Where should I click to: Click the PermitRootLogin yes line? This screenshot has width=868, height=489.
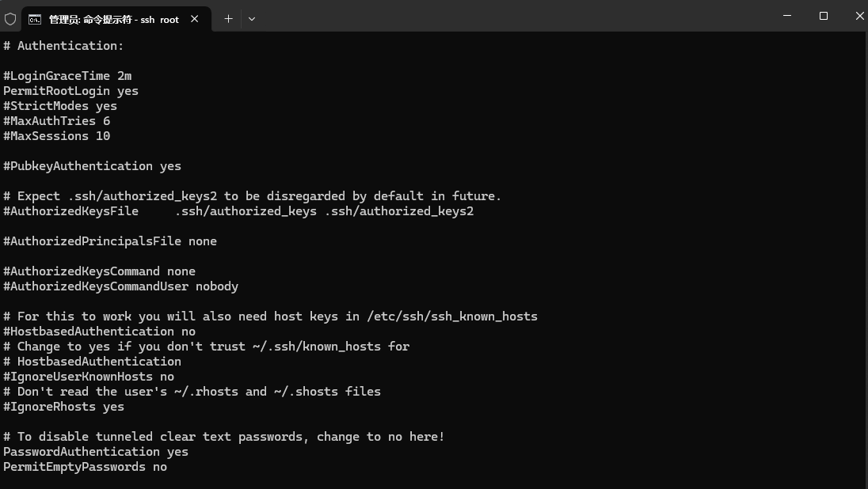coord(70,91)
